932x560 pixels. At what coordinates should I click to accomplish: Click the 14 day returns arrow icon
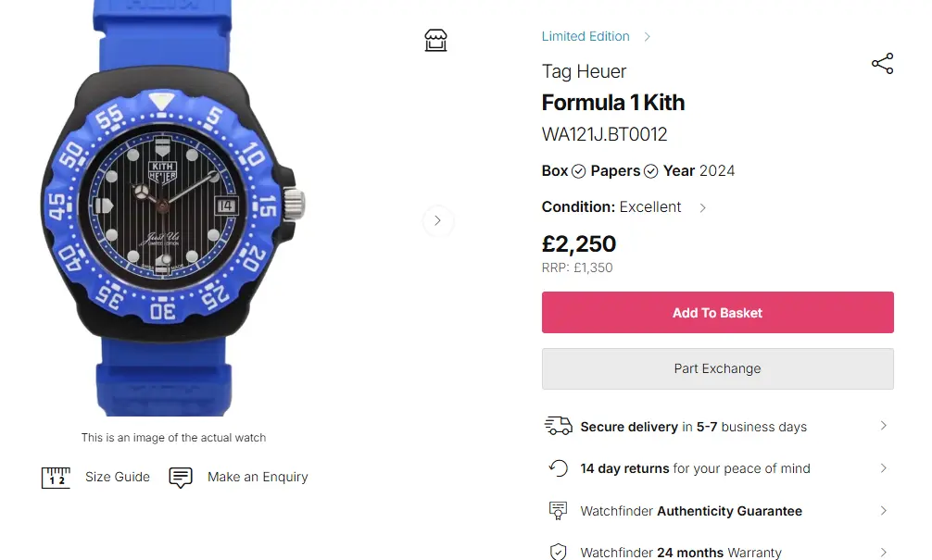pyautogui.click(x=558, y=468)
